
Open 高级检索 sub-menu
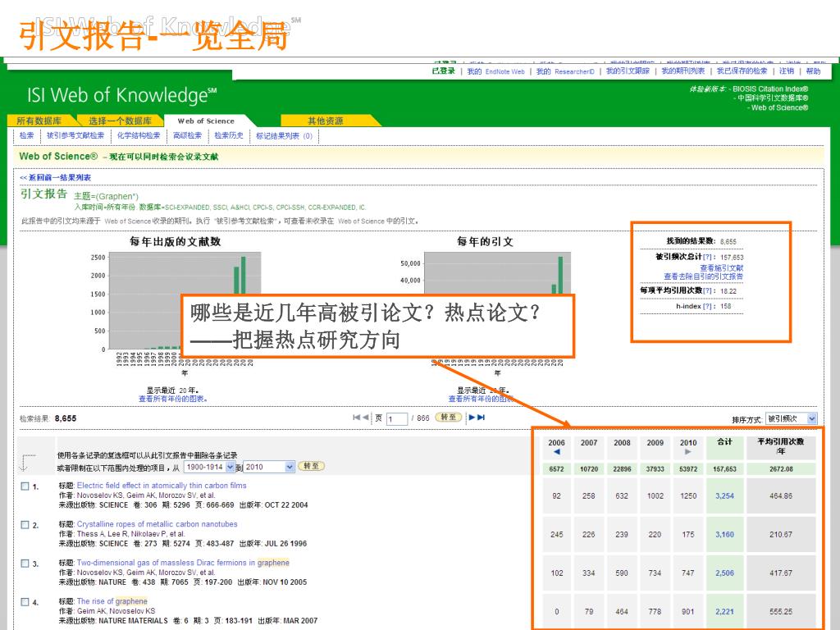coord(188,135)
